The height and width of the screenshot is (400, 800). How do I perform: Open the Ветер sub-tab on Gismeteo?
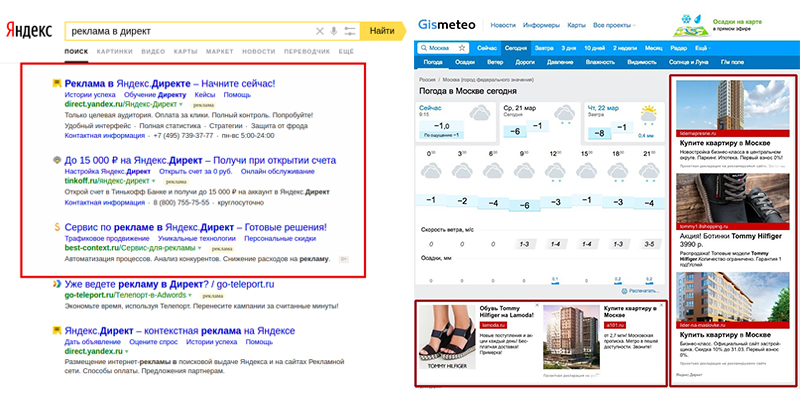pos(494,62)
